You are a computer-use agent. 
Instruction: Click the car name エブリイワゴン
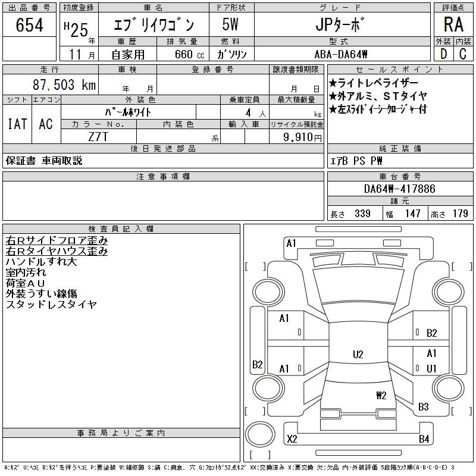click(154, 25)
